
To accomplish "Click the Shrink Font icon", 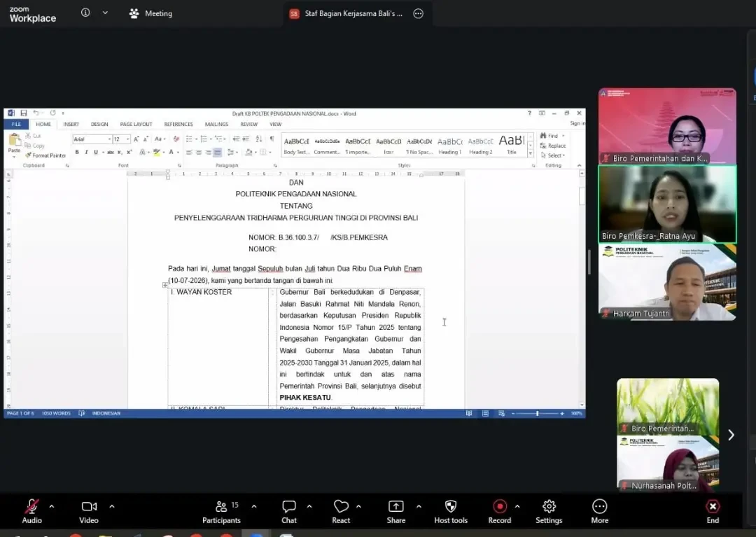I will (x=146, y=139).
